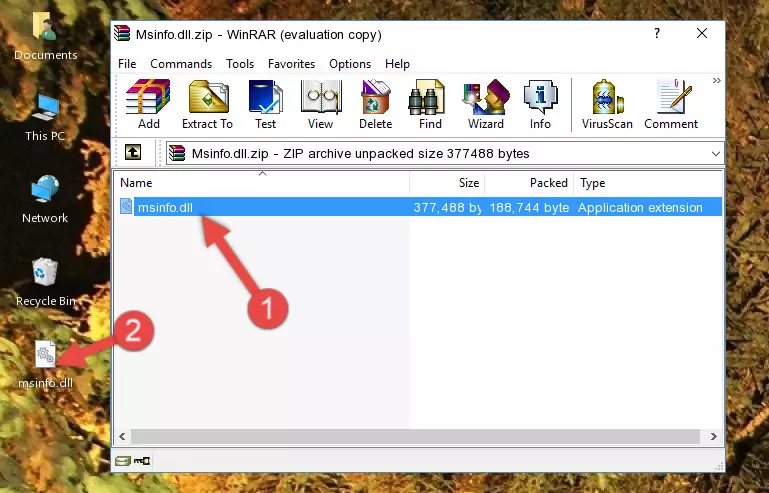Viewport: 769px width, 493px height.
Task: Click the WinRAR books icon in title bar
Action: pyautogui.click(x=122, y=33)
